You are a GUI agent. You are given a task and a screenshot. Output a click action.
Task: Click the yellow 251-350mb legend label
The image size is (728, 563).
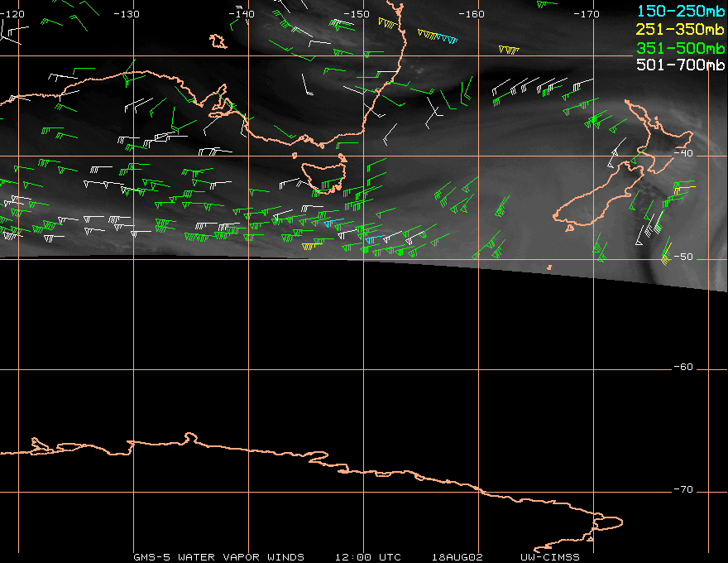[x=680, y=29]
